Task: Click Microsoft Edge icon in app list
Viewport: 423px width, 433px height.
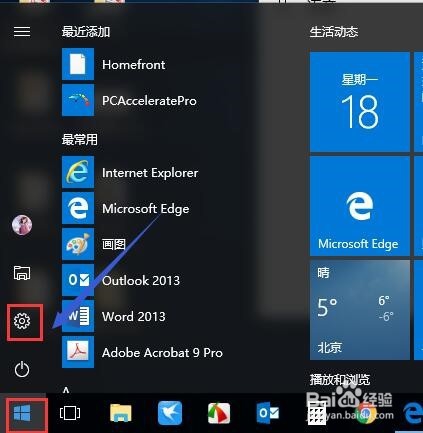Action: tap(78, 208)
